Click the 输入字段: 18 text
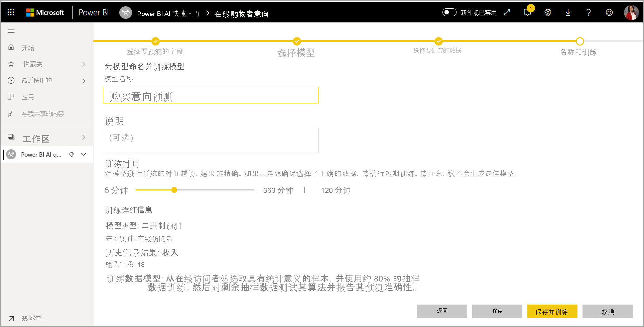 tap(125, 265)
